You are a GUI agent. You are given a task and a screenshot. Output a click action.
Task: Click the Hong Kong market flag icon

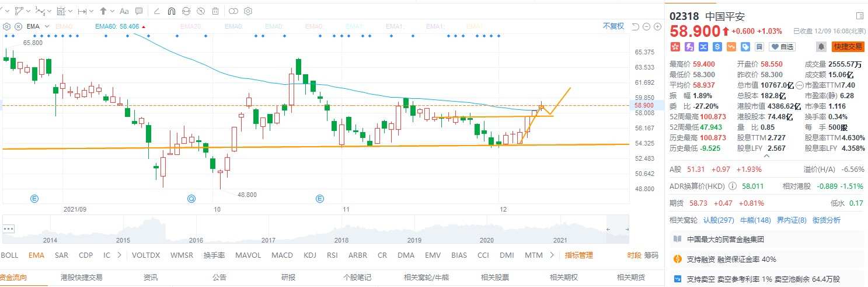coord(675,46)
